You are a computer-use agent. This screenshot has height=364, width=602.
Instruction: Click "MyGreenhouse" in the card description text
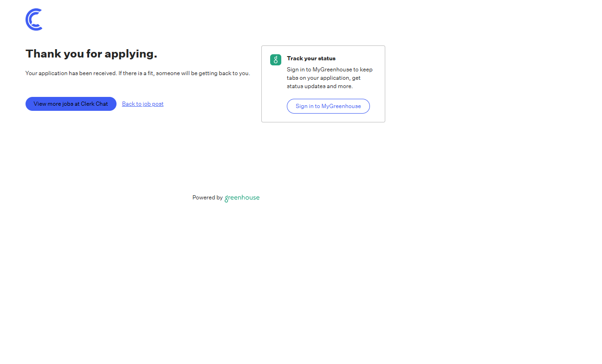click(x=332, y=70)
